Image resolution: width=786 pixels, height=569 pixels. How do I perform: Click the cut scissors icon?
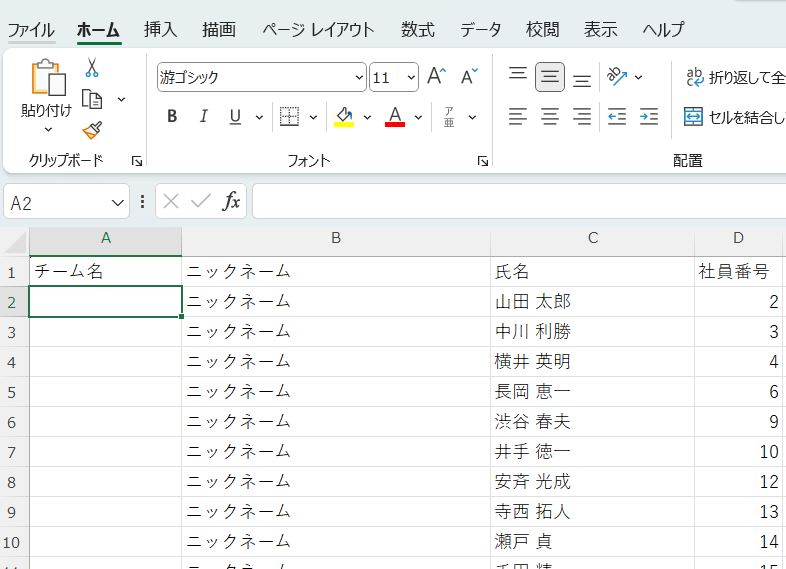92,68
